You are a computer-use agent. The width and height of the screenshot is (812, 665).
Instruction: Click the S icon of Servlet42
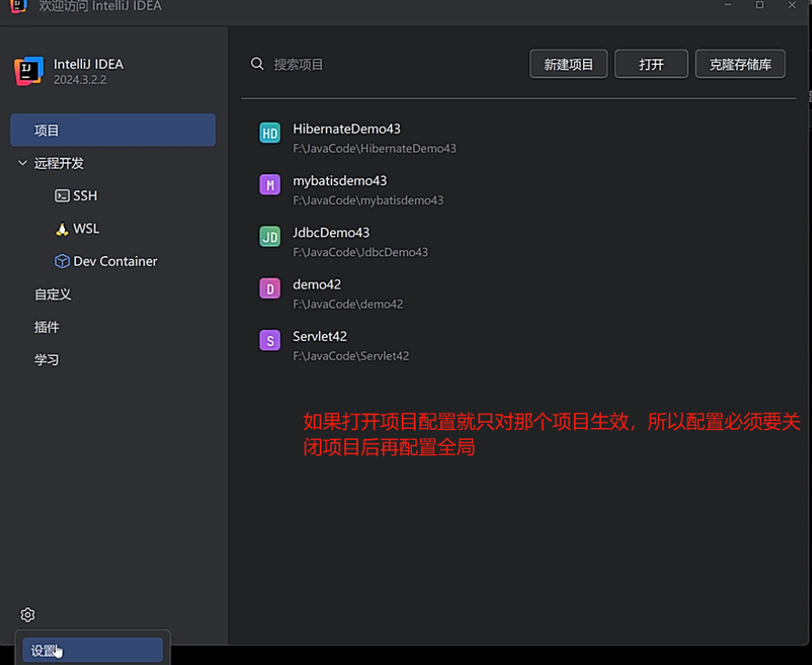269,341
